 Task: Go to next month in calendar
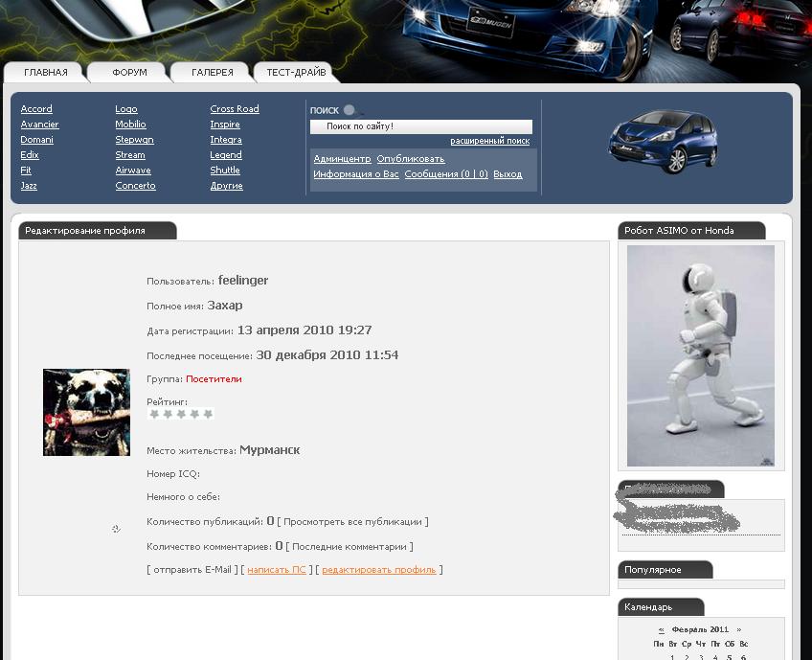pyautogui.click(x=739, y=630)
